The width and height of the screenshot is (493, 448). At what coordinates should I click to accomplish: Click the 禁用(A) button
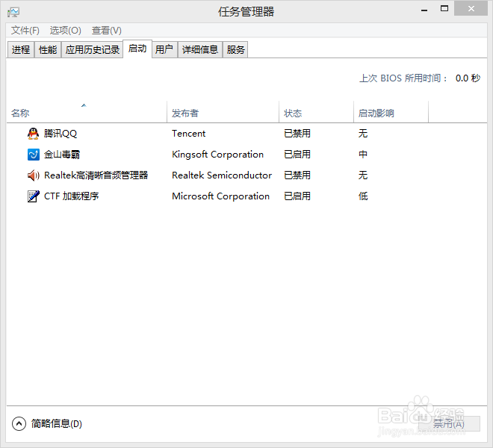[x=449, y=424]
